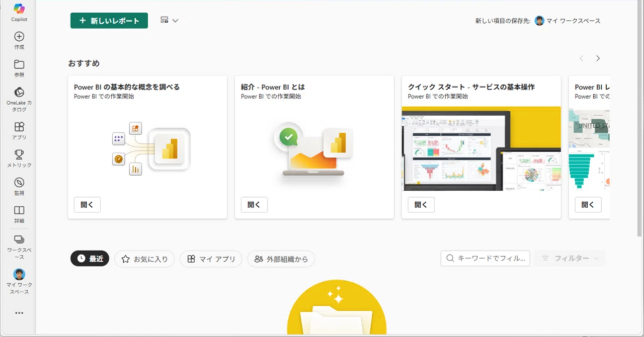
Task: Switch to the マイ アプリ tab
Action: 211,259
